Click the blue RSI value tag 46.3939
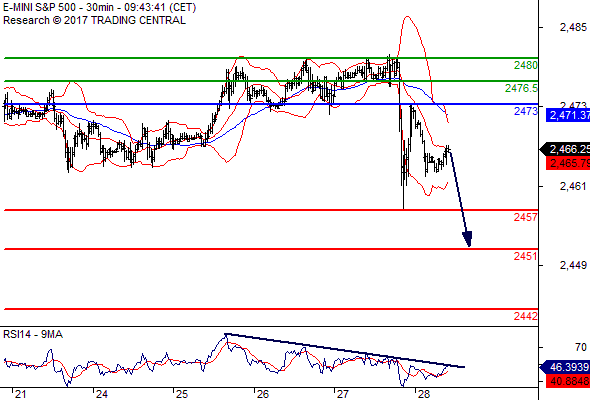The width and height of the screenshot is (590, 400). click(x=565, y=367)
